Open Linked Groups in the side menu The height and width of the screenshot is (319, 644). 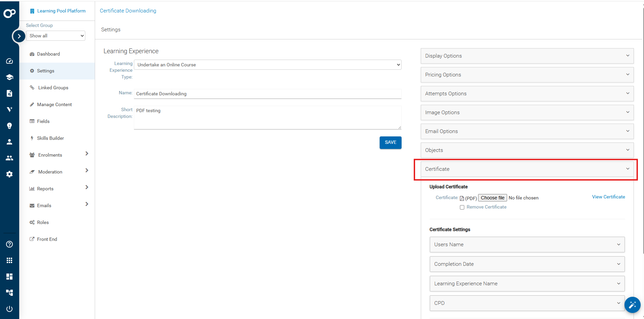pyautogui.click(x=57, y=88)
